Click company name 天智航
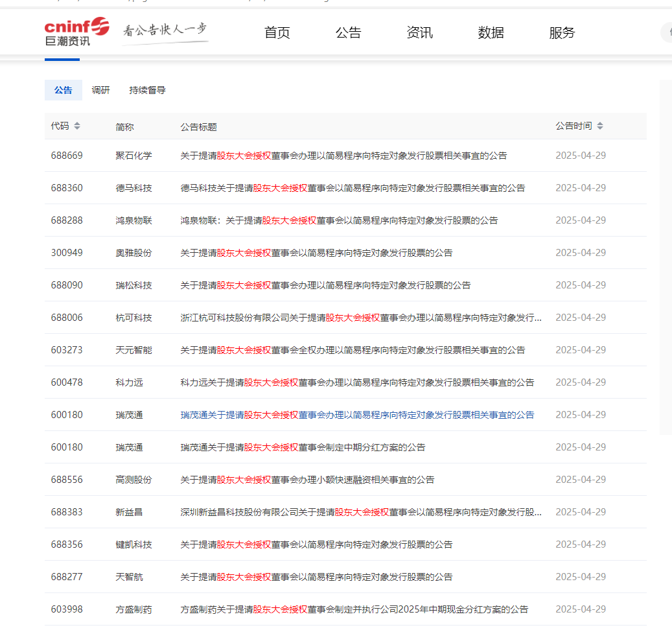The image size is (672, 632). (129, 577)
